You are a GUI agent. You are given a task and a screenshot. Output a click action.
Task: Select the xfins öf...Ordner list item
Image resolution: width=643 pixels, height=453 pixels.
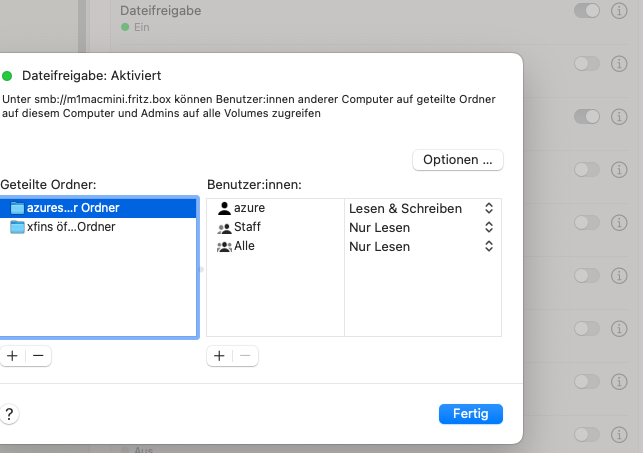coord(71,227)
